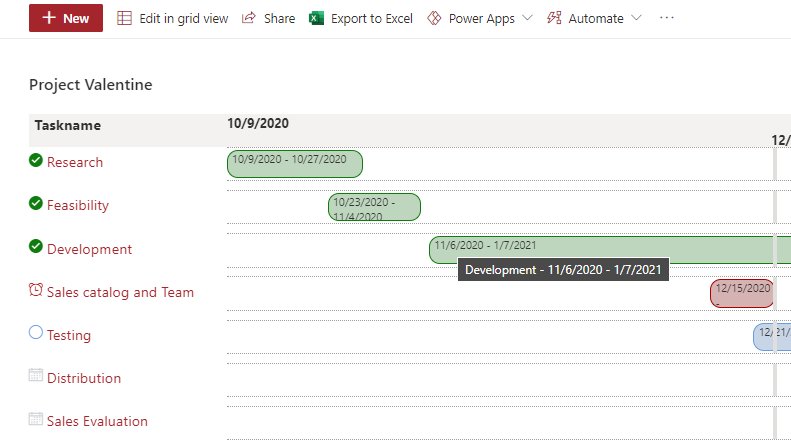
Task: Click the alarm clock icon beside Sales catalog
Action: click(36, 290)
